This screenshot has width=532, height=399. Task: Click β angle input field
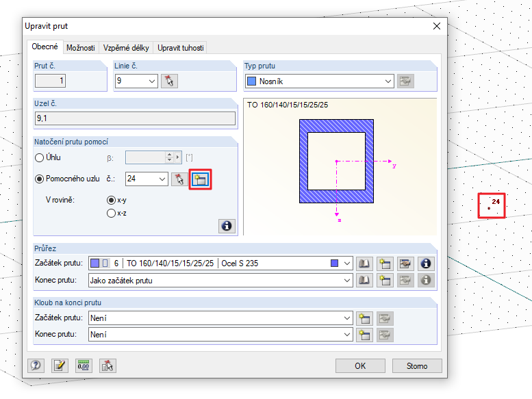coord(145,157)
